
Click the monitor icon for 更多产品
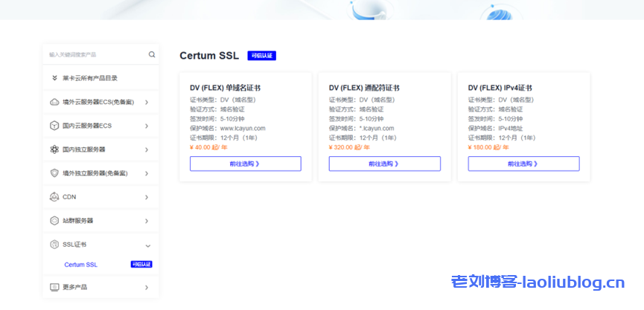click(54, 287)
